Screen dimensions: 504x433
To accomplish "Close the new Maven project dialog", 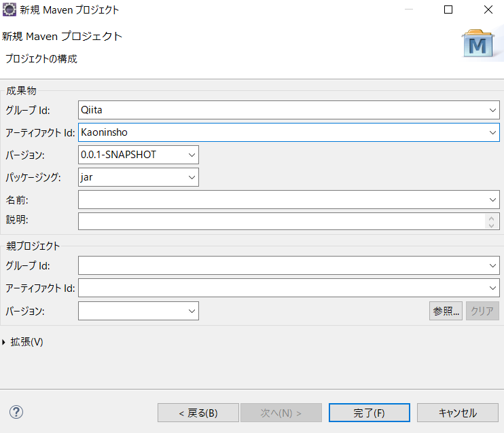I will click(x=488, y=10).
